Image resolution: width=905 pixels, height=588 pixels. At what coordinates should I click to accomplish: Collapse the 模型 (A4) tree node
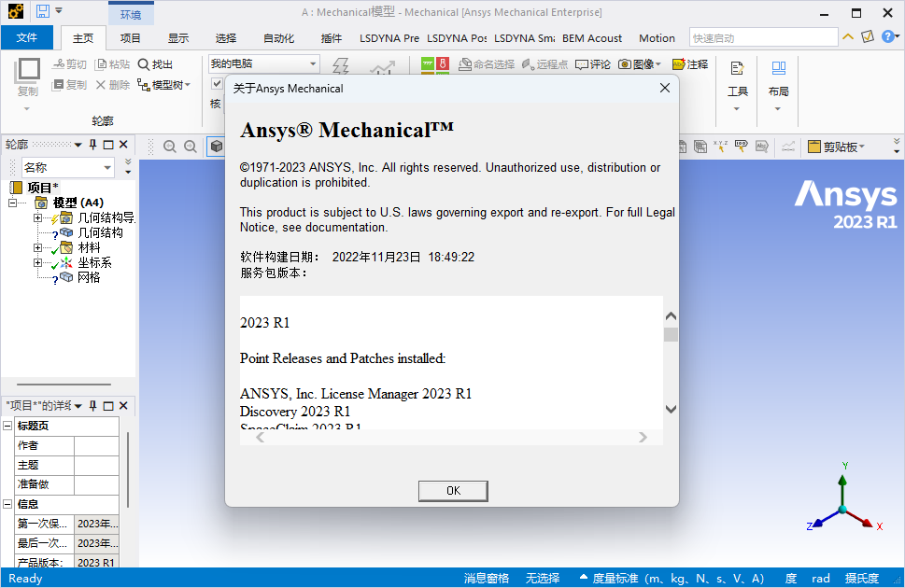(13, 203)
